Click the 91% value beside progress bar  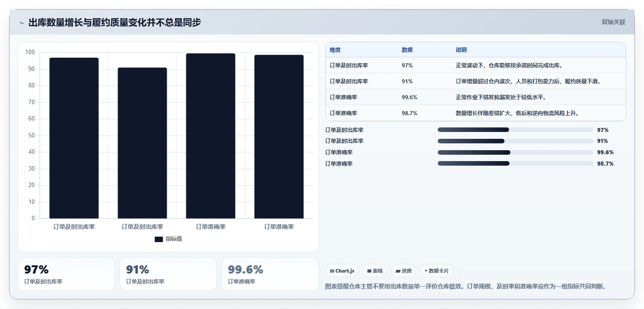point(603,141)
